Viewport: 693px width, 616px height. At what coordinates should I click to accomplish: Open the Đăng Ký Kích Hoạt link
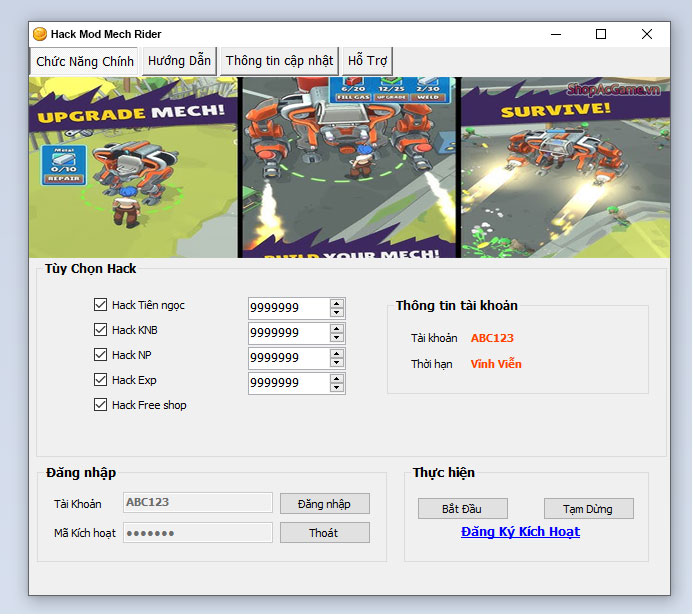click(x=520, y=532)
